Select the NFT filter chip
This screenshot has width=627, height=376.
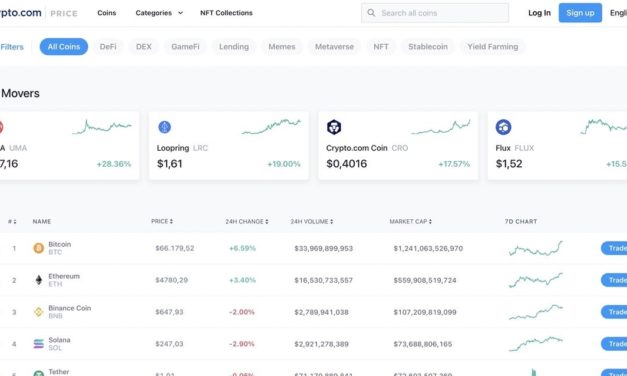pos(381,47)
